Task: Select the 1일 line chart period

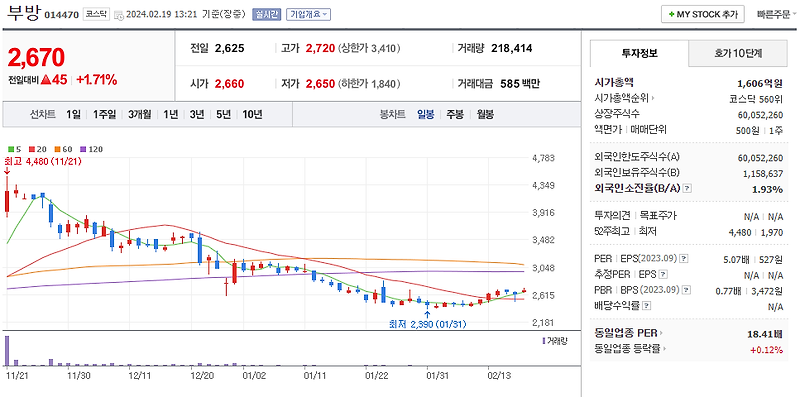Action: tap(73, 114)
